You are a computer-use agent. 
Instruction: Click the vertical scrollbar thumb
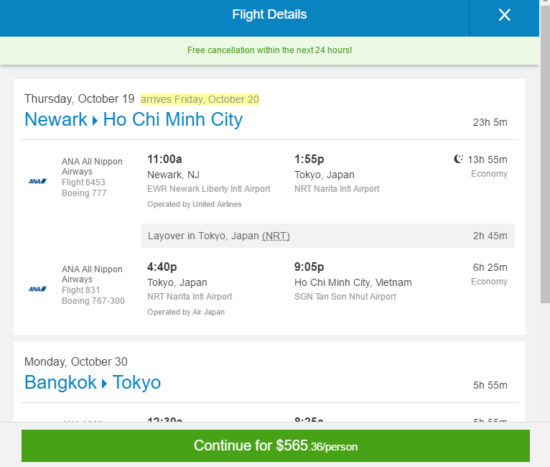tap(545, 153)
